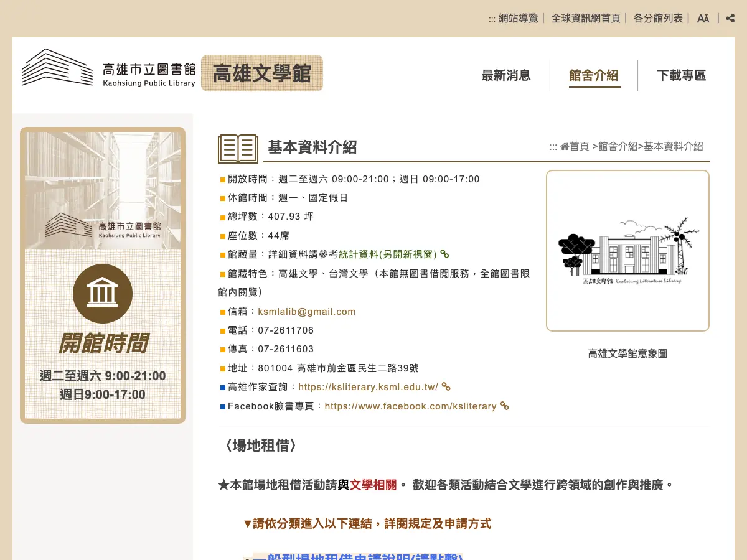747x560 pixels.
Task: Click the Kaohsiung Public Library logo
Action: (x=108, y=68)
